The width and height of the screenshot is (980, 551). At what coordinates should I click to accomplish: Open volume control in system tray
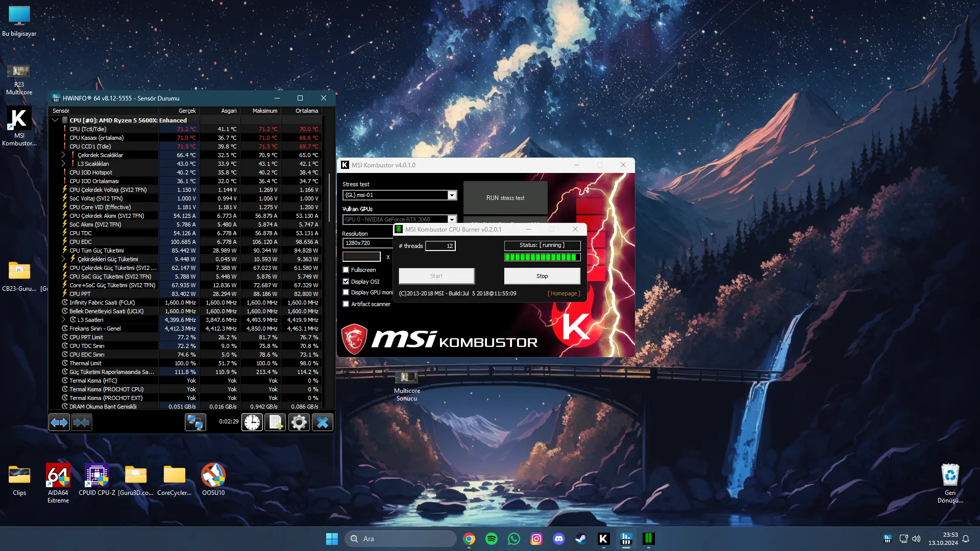(x=916, y=539)
